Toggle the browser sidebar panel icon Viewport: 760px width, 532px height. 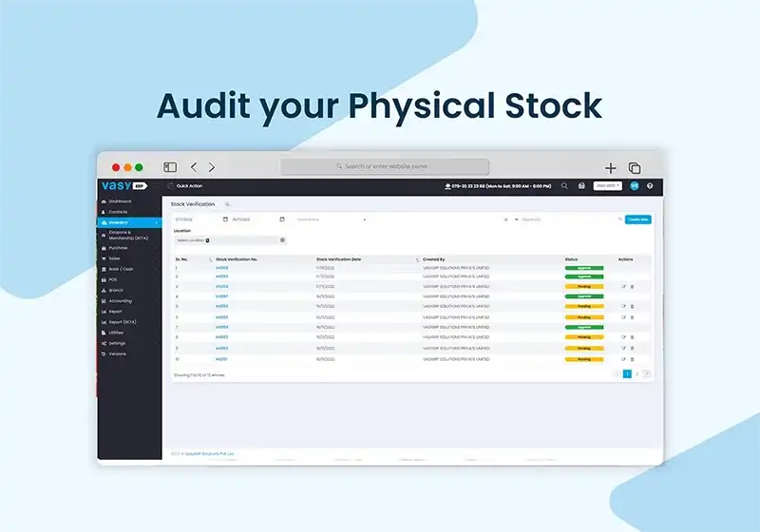click(x=170, y=167)
